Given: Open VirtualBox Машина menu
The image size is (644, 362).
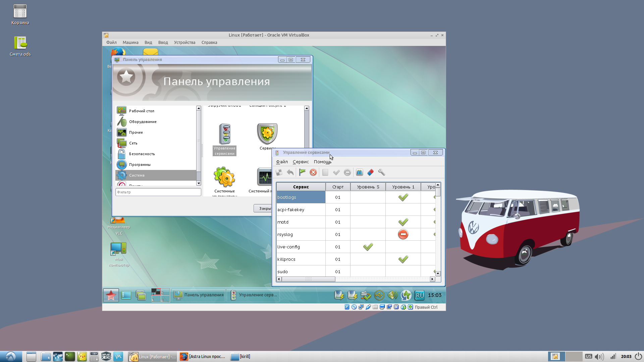Looking at the screenshot, I should tap(130, 43).
